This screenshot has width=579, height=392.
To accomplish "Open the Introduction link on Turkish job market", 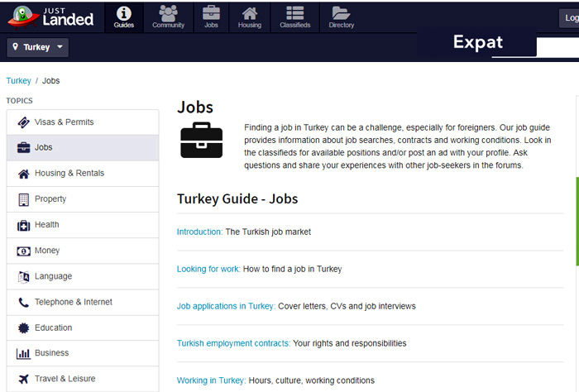I will coord(199,232).
